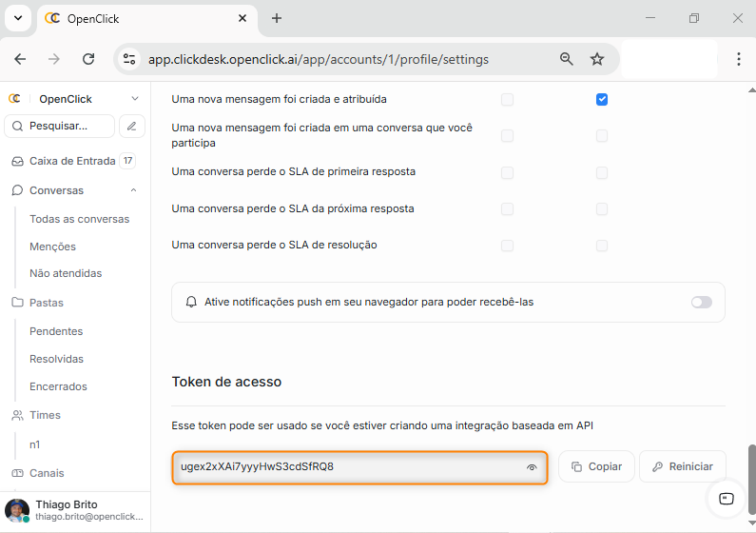
Task: Expand the OpenClick account switcher dropdown
Action: pos(134,99)
